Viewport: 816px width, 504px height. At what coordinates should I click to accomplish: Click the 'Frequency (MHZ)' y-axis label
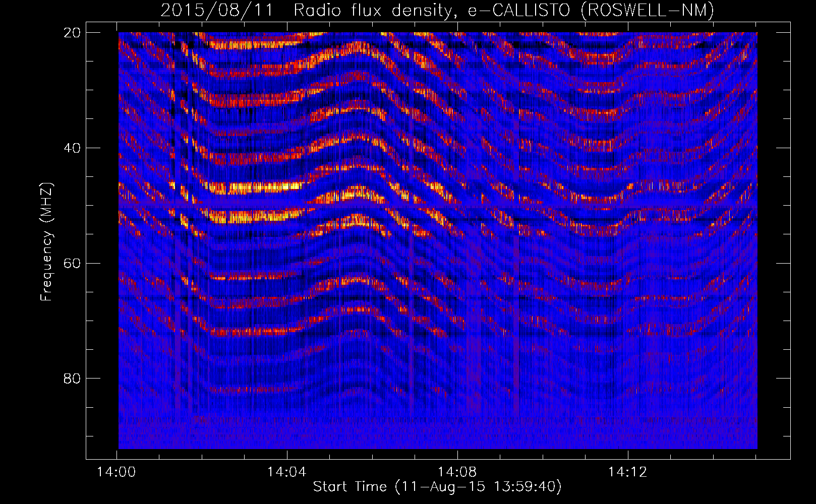[x=46, y=242]
